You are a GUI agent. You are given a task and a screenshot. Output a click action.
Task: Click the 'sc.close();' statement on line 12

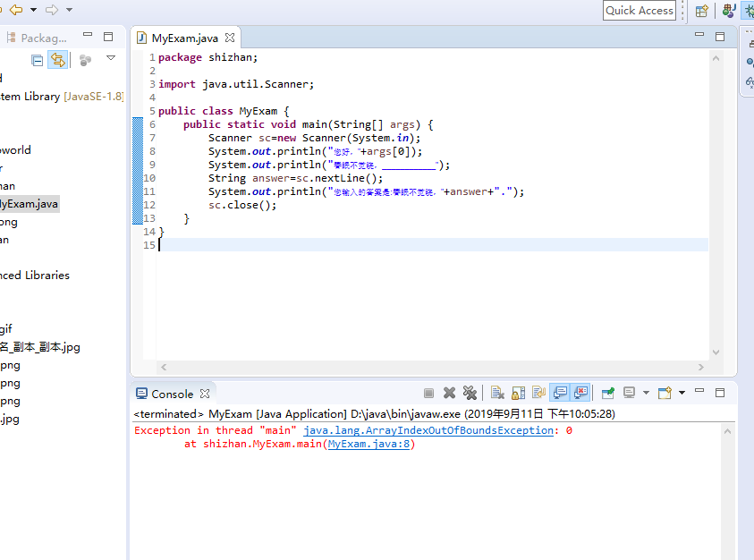(x=242, y=206)
